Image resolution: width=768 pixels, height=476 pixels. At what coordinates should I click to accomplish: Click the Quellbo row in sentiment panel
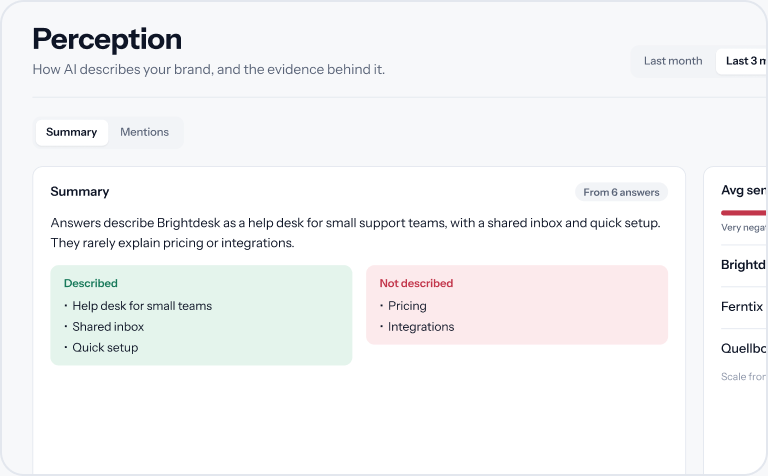(744, 349)
